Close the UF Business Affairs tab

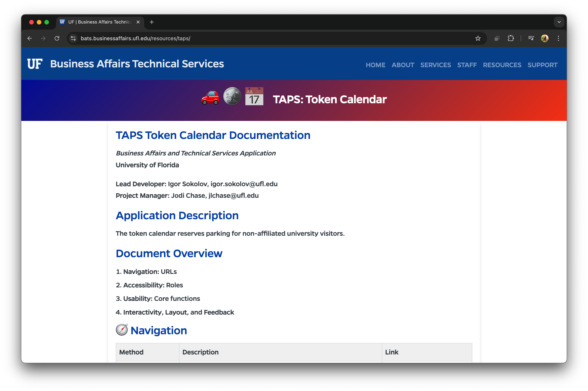pos(138,22)
